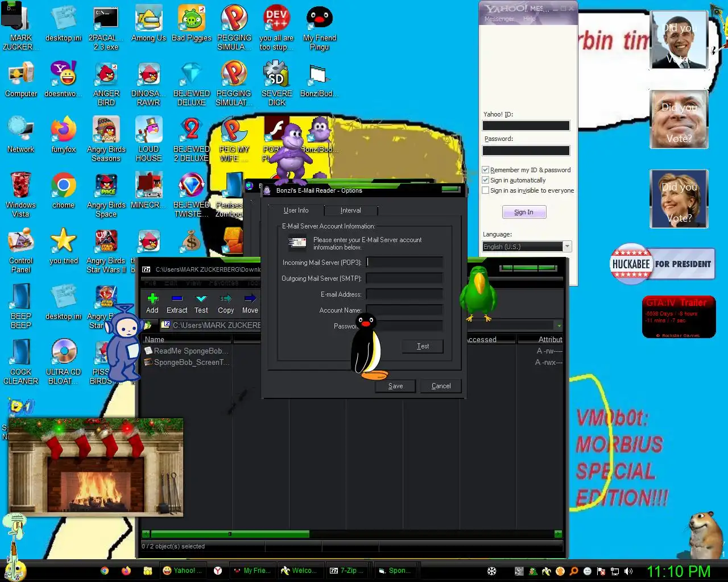Enable Sign in as invisible to everyone
This screenshot has width=728, height=582.
click(485, 190)
